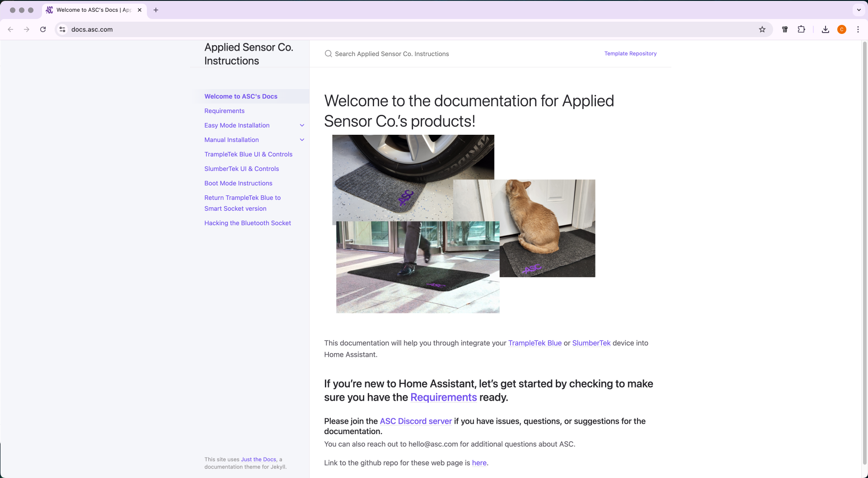Expand the Easy Mode Installation section chevron
868x478 pixels.
302,125
